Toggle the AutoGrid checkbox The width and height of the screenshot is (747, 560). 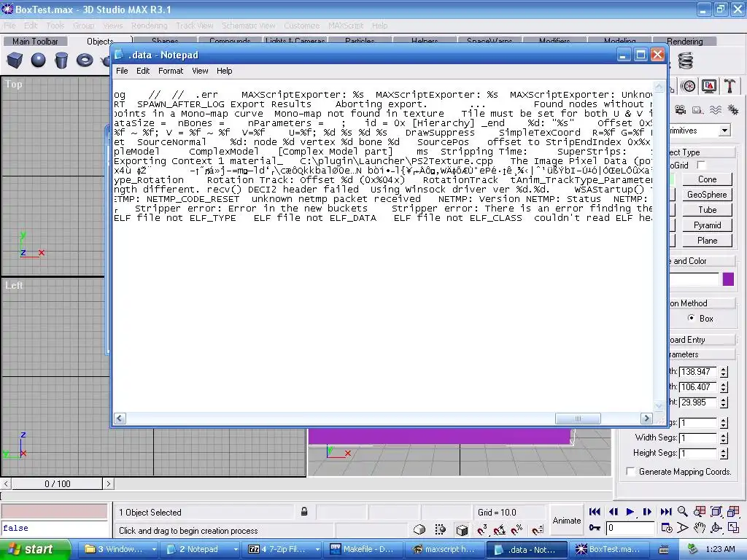click(701, 166)
